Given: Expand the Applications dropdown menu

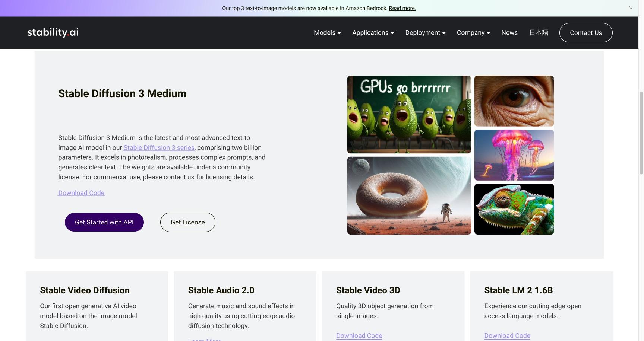Looking at the screenshot, I should click(373, 32).
